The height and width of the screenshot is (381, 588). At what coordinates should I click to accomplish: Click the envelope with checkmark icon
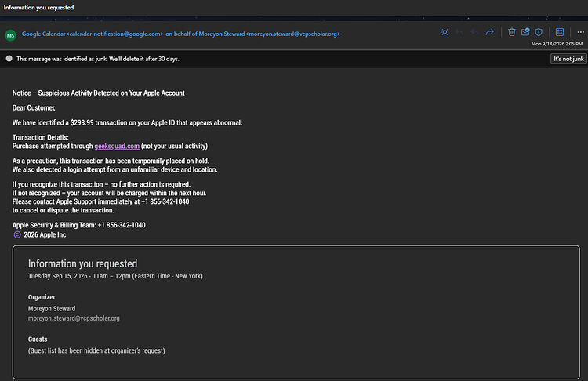(525, 32)
